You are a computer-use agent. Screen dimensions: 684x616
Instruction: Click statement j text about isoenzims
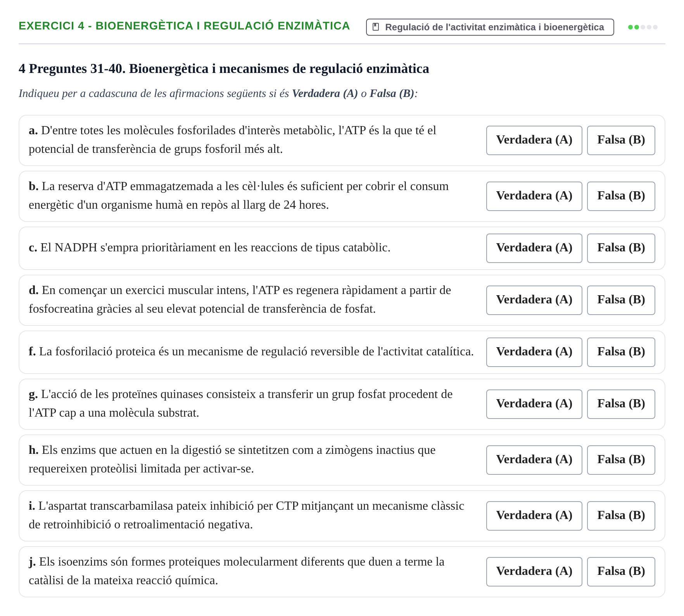pyautogui.click(x=237, y=571)
